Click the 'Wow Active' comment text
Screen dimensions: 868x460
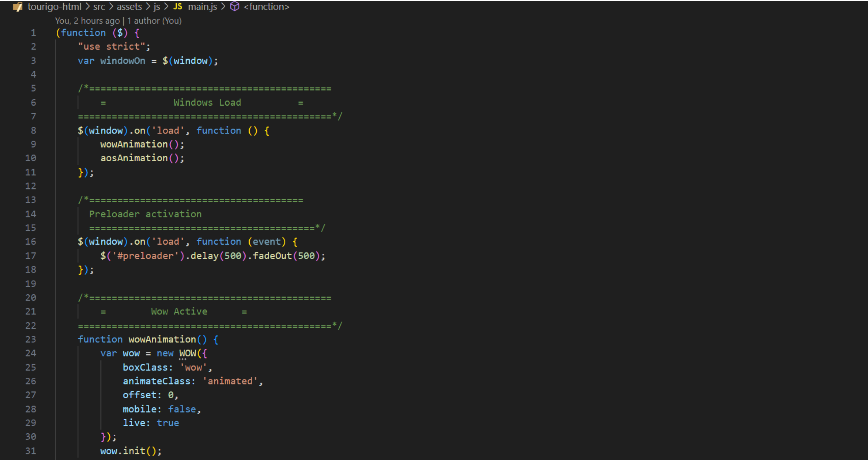[179, 311]
